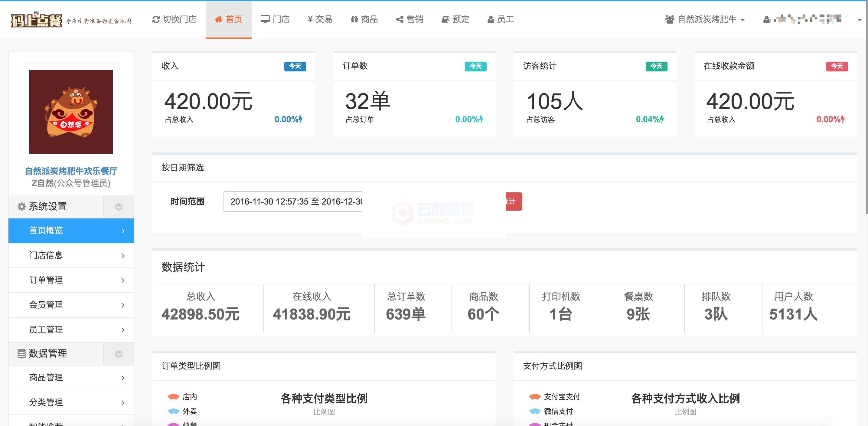Open the 自然派炭烤肥牛 store dropdown

coord(705,20)
